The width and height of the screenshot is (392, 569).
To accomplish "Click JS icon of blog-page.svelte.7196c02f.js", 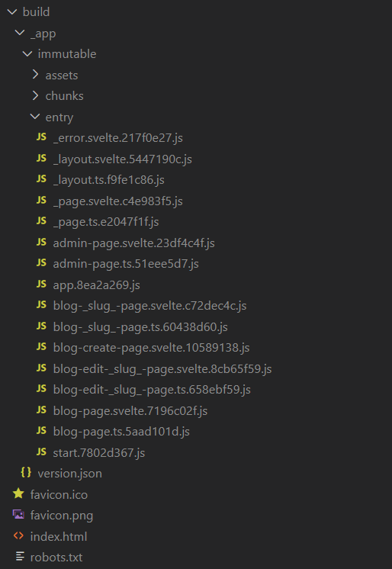I will (41, 410).
